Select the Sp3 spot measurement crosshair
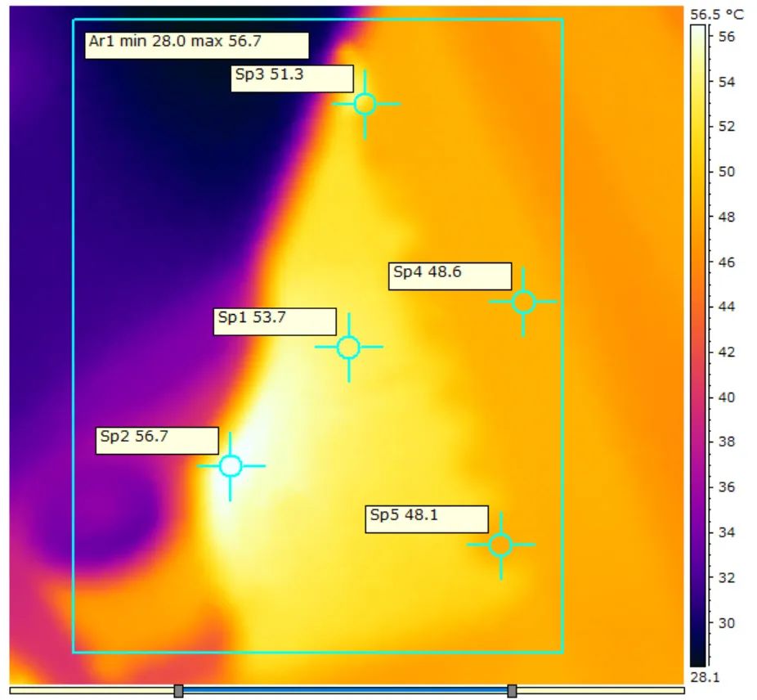Image resolution: width=757 pixels, height=700 pixels. 365,104
